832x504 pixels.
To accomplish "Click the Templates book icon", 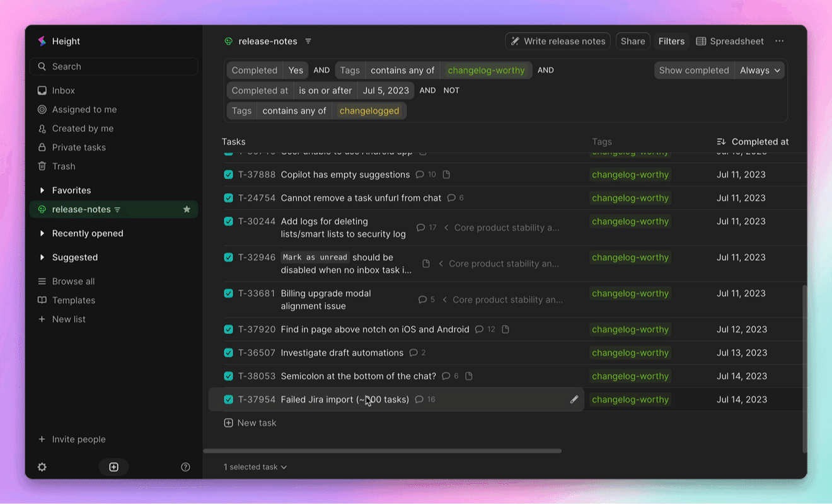I will pos(42,301).
